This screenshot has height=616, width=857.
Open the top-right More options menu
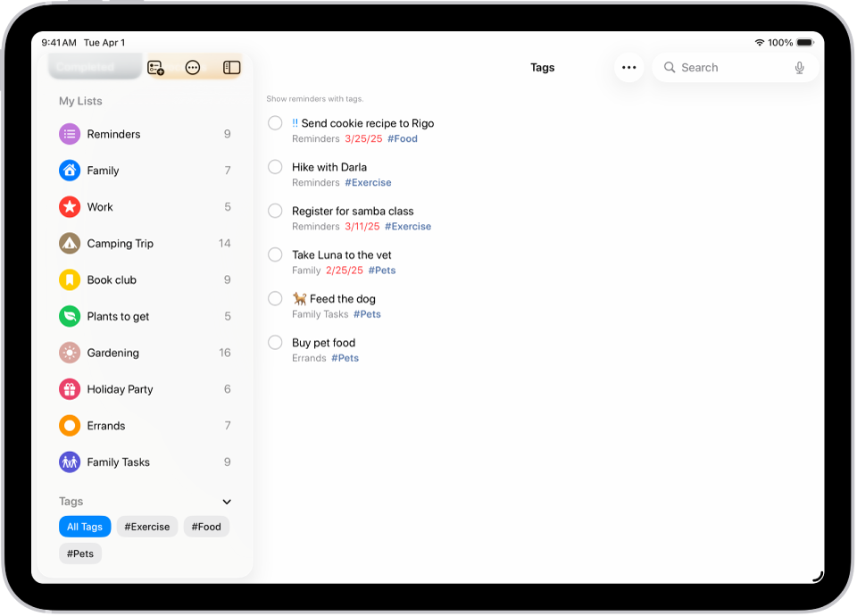[628, 67]
